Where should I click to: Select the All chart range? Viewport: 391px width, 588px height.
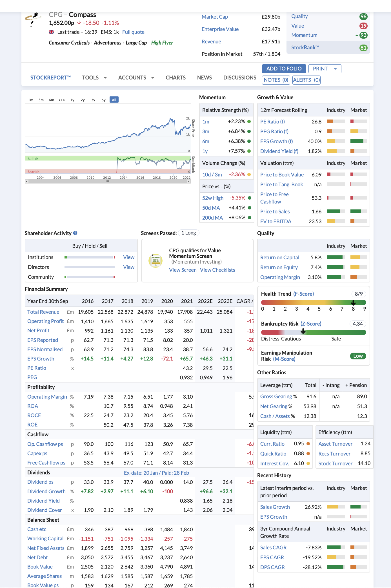114,100
